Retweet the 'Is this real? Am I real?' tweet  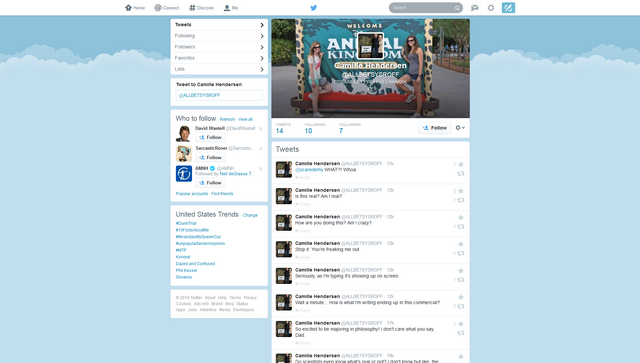coord(461,200)
